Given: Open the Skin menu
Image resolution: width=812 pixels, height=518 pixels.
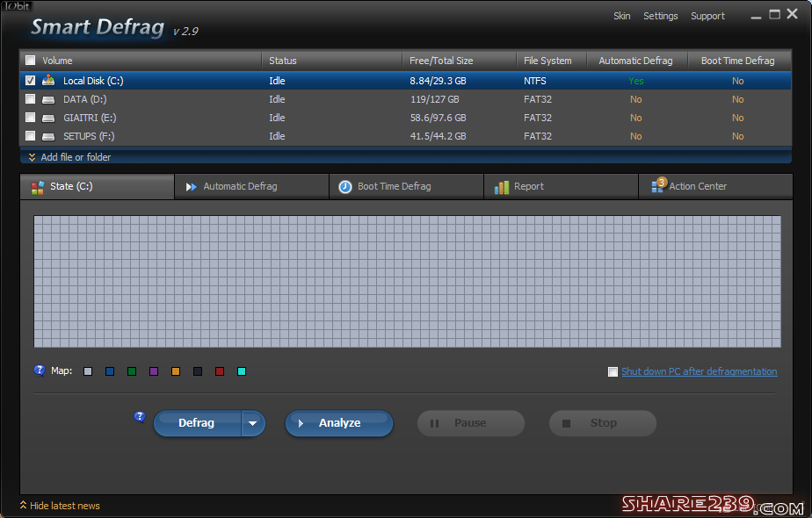Looking at the screenshot, I should click(621, 16).
